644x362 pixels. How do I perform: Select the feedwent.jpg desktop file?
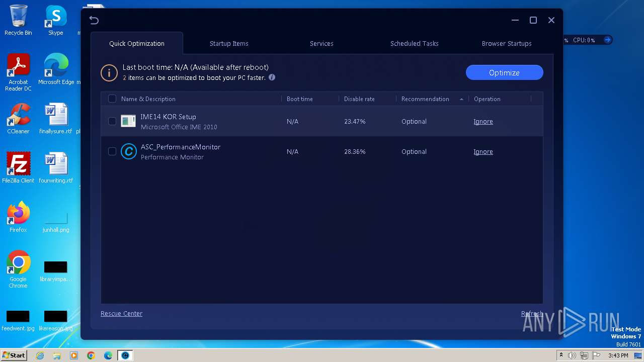coord(18,321)
